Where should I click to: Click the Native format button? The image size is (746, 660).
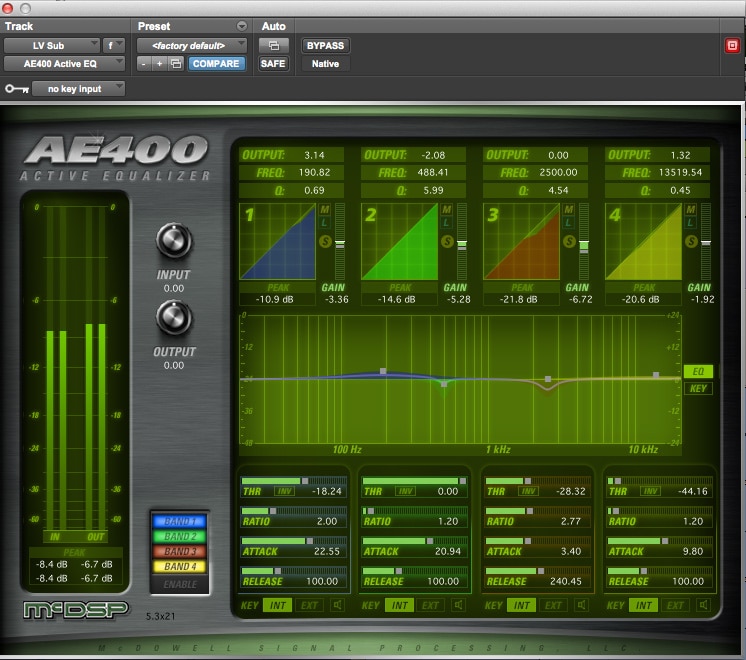coord(325,63)
